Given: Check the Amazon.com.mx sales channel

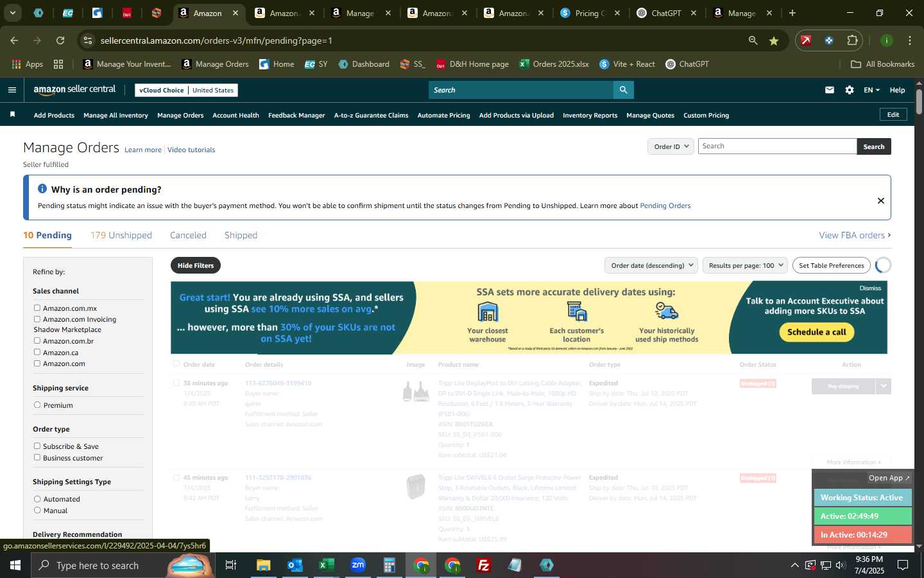Looking at the screenshot, I should (x=37, y=308).
